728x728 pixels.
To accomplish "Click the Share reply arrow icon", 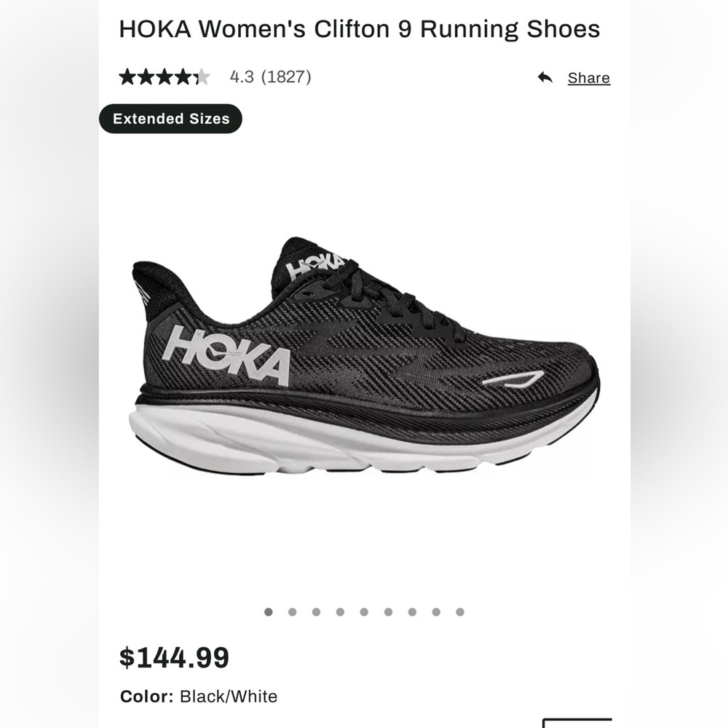I will click(x=545, y=77).
